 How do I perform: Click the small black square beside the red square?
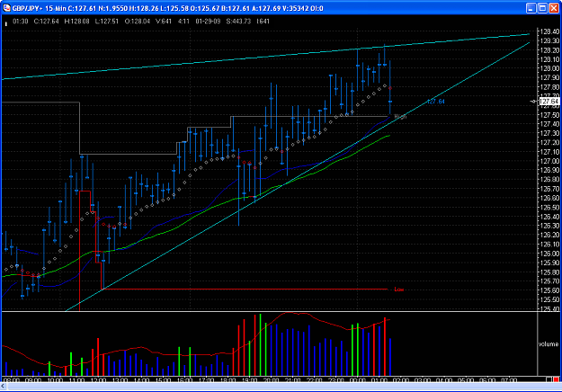click(549, 379)
